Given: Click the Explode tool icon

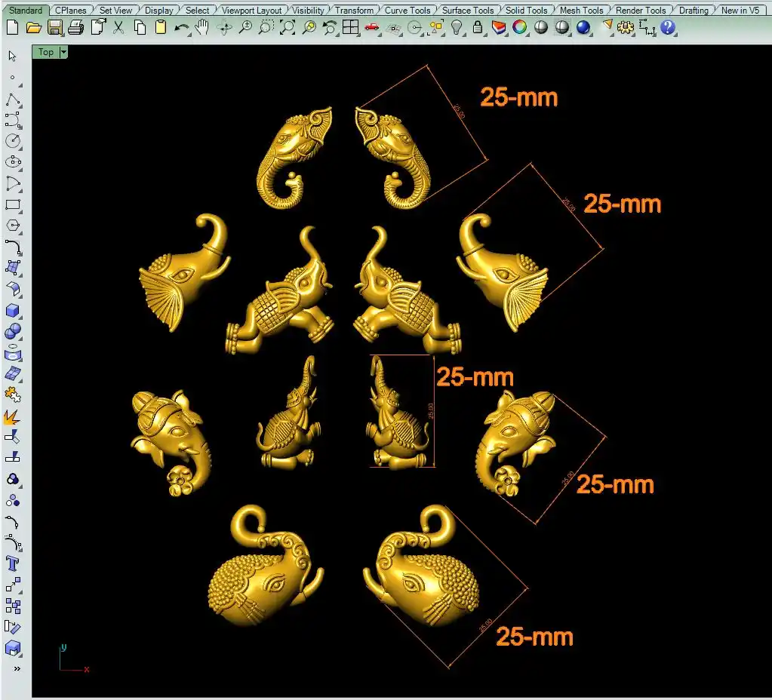Looking at the screenshot, I should coord(13,416).
